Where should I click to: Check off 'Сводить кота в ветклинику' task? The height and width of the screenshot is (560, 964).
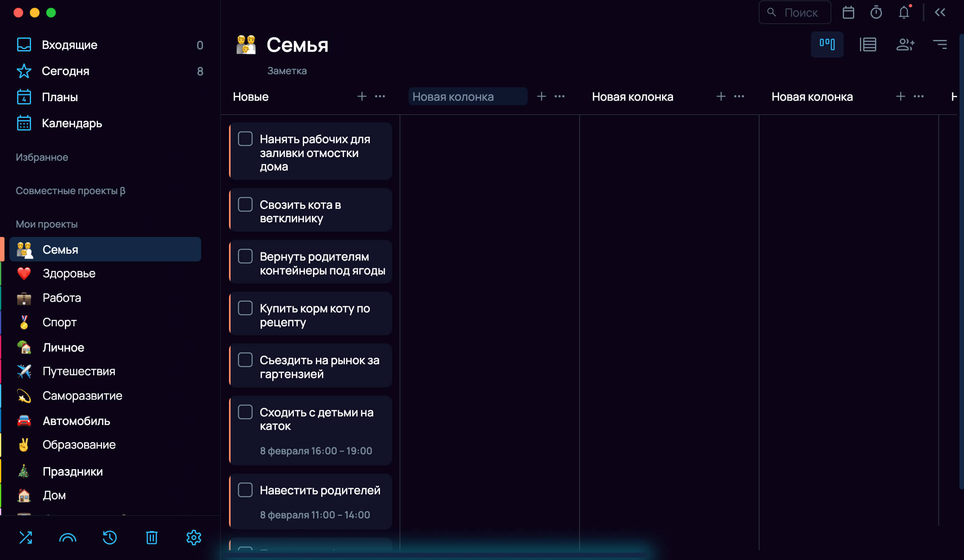click(x=245, y=204)
